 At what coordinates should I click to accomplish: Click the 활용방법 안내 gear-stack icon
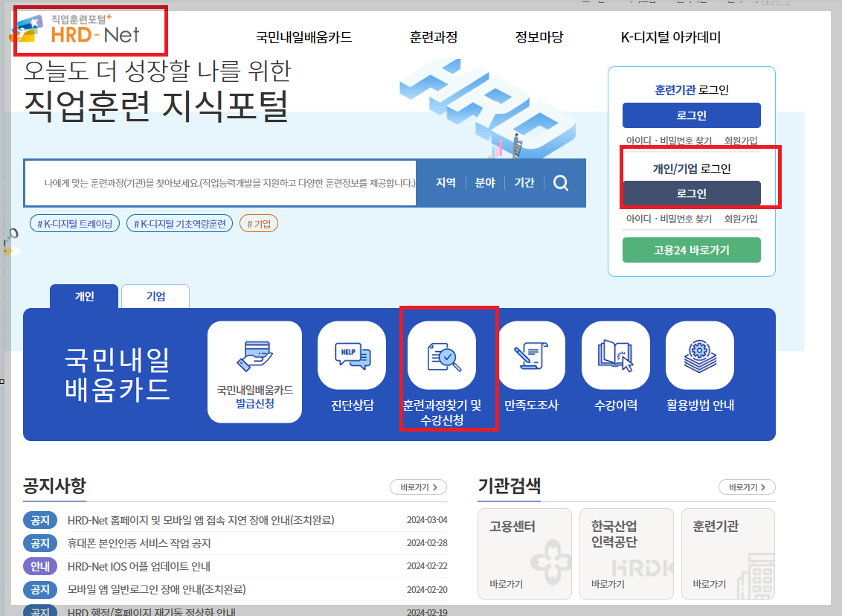point(699,356)
